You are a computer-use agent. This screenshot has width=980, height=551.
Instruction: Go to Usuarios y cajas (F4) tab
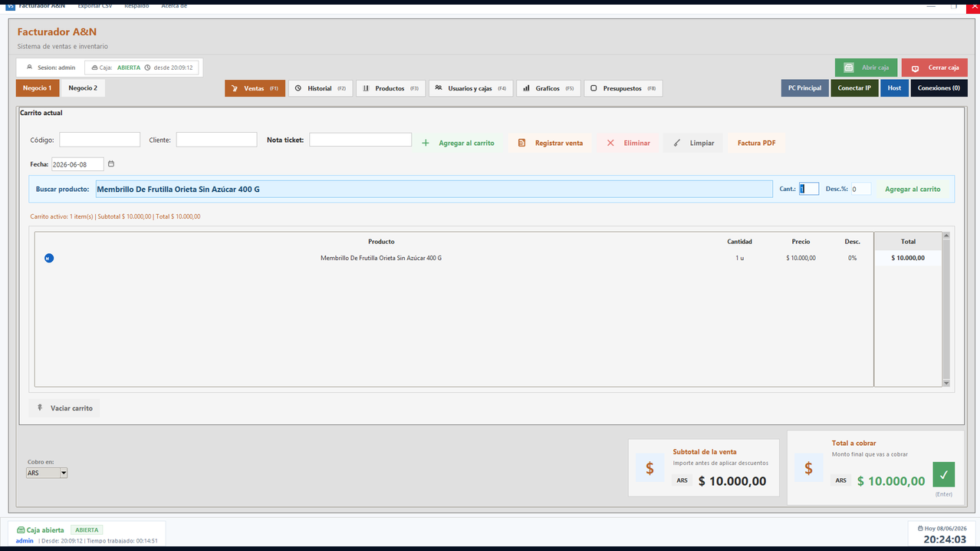[x=471, y=88]
